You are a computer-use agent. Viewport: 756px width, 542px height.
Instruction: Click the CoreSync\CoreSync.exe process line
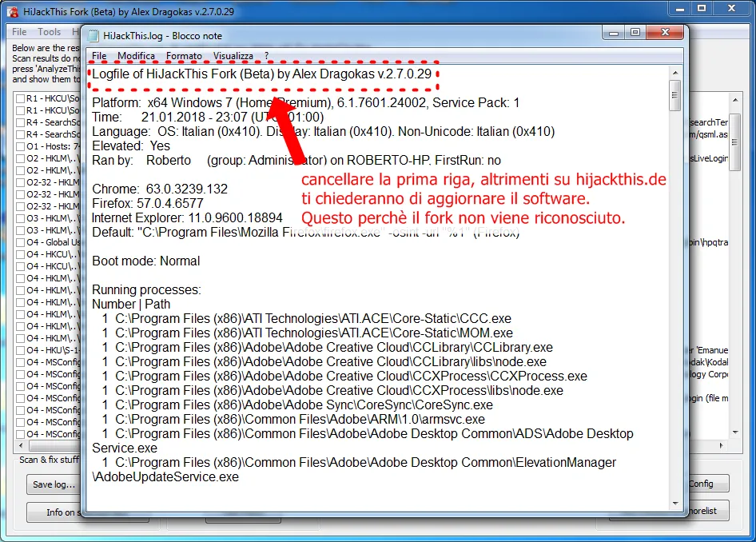(x=297, y=405)
